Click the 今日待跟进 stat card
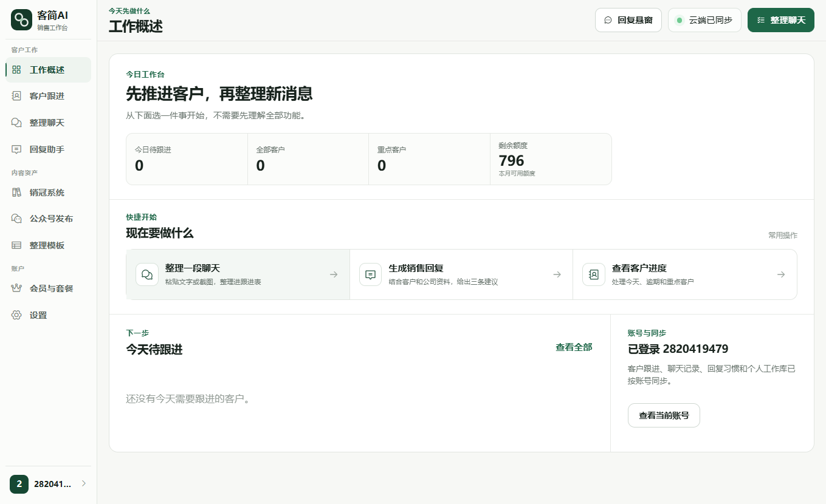Screen dimensions: 826x504 pos(187,159)
